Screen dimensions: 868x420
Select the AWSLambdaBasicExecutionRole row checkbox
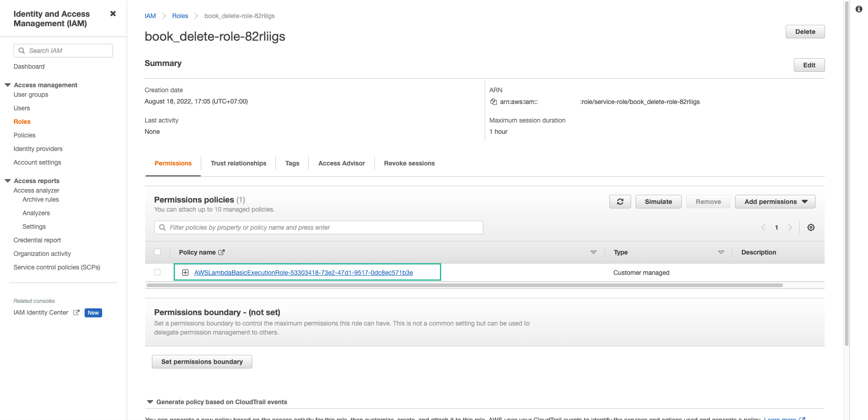[157, 272]
